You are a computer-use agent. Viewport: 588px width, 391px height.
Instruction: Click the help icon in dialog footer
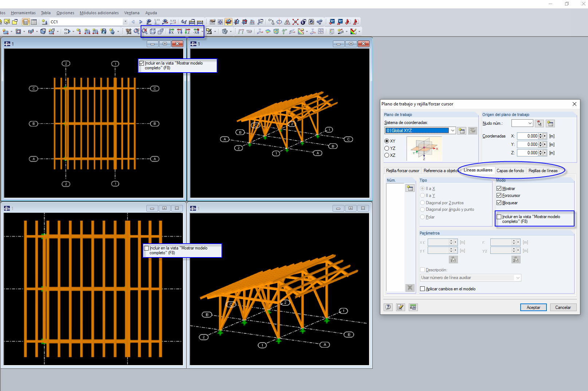click(388, 307)
